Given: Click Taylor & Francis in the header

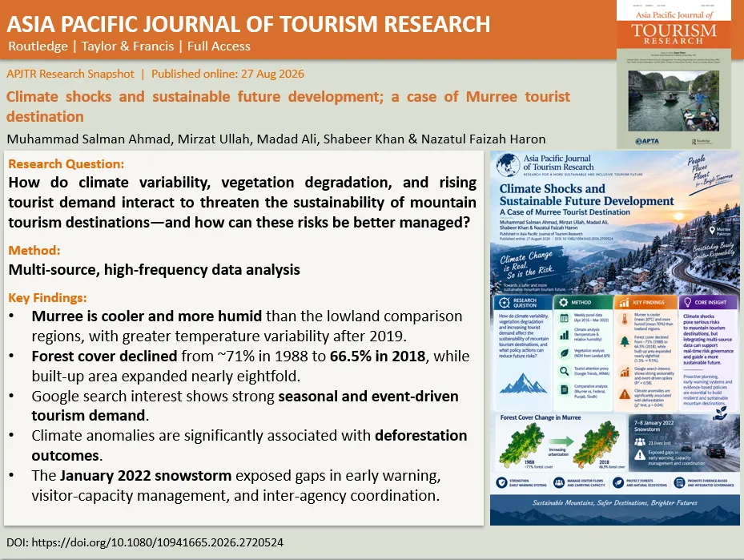Looking at the screenshot, I should pos(127,46).
